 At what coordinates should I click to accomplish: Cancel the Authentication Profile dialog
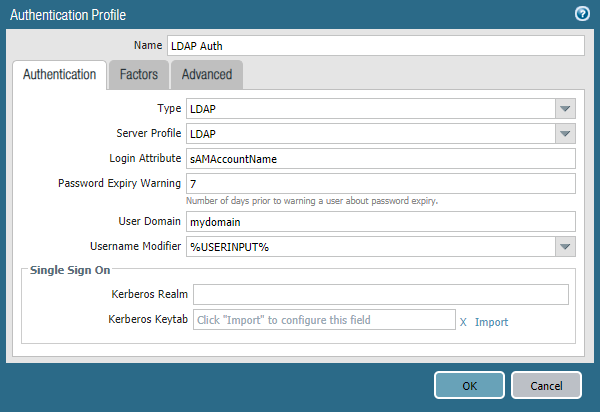tap(545, 385)
